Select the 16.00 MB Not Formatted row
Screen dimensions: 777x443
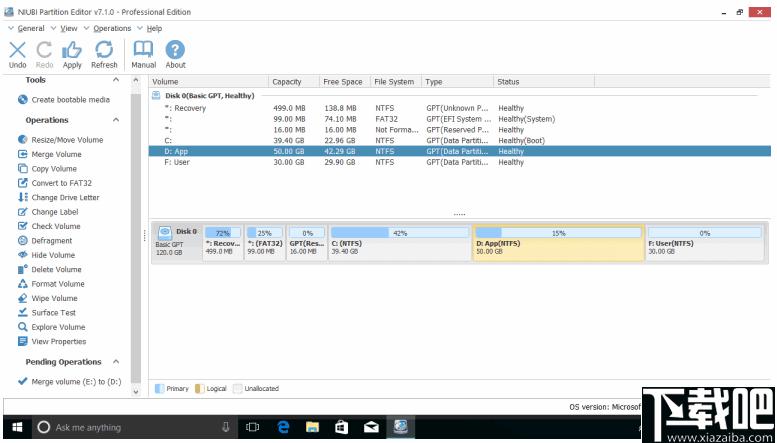[460, 130]
